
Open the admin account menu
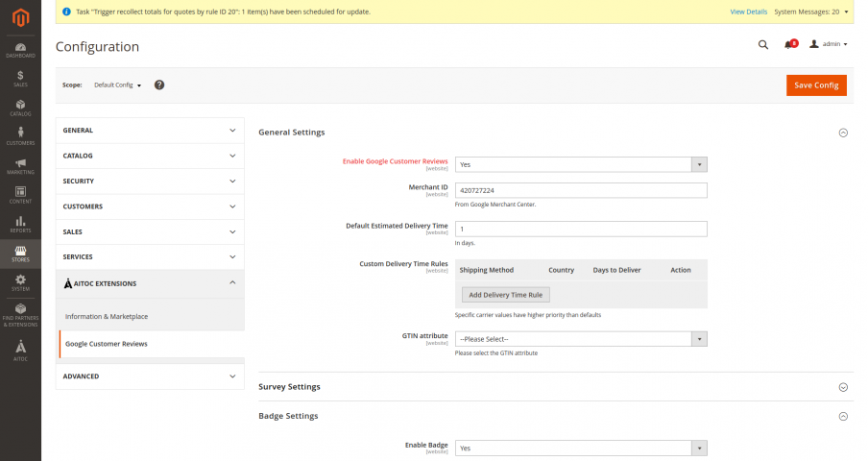(x=828, y=44)
